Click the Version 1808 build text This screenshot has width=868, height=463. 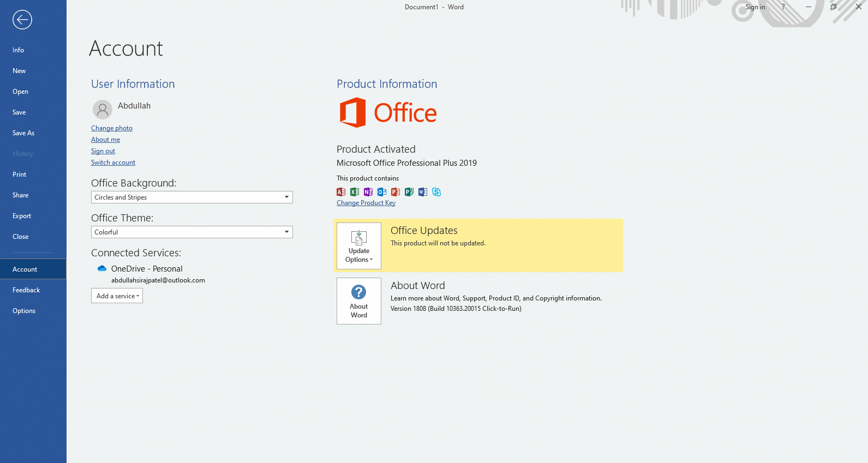456,309
